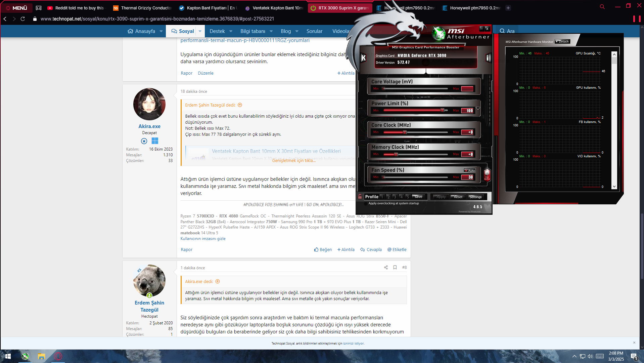The width and height of the screenshot is (644, 363).
Task: Open a new browser tab
Action: point(508,8)
